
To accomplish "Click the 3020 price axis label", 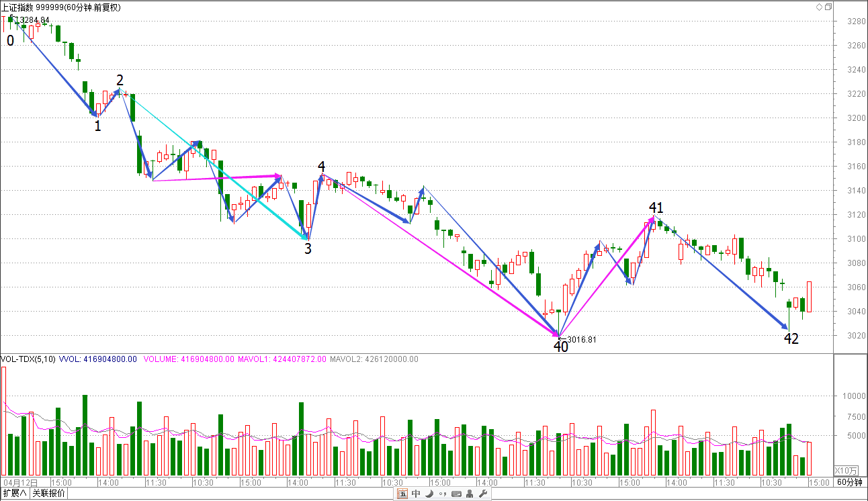I will [x=857, y=336].
